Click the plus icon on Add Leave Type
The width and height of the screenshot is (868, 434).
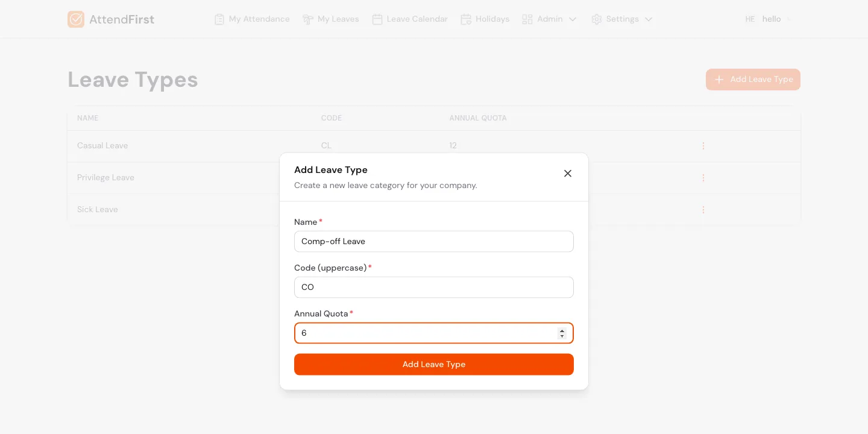(x=719, y=79)
